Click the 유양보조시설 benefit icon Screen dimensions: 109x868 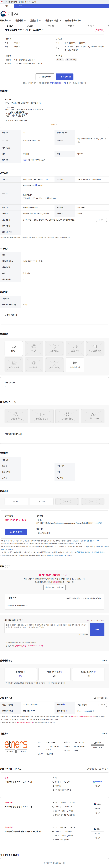54,365
